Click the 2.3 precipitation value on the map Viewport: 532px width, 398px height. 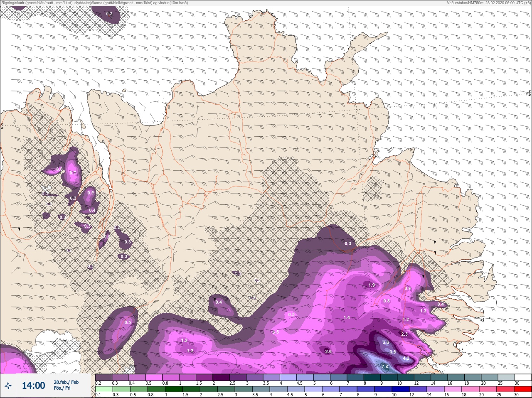coord(404,334)
